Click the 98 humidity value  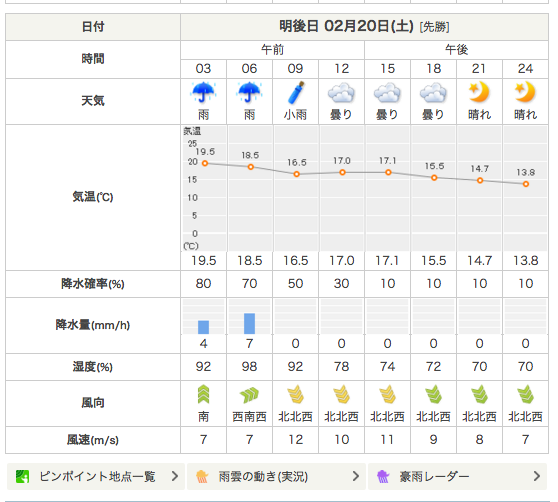click(249, 366)
